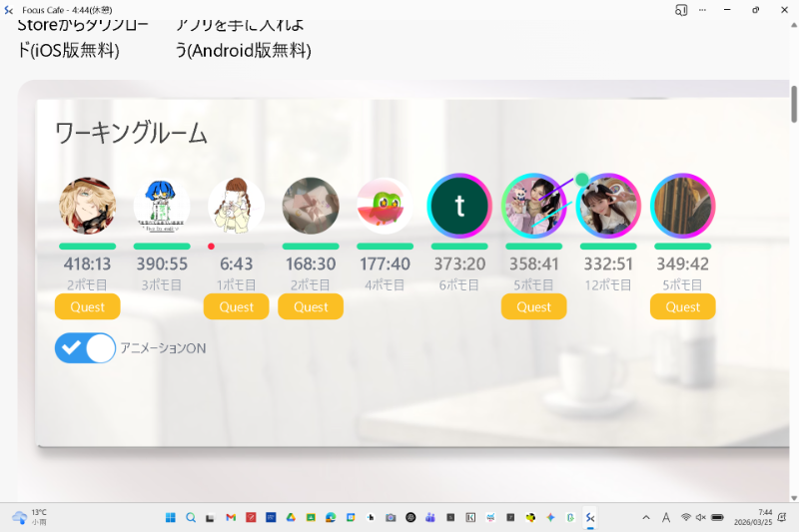799x532 pixels.
Task: Open the Quest button under 168:30
Action: tap(311, 307)
